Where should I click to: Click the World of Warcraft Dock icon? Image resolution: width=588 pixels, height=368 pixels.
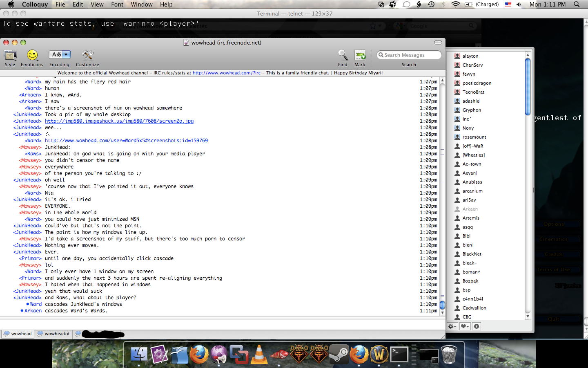379,355
